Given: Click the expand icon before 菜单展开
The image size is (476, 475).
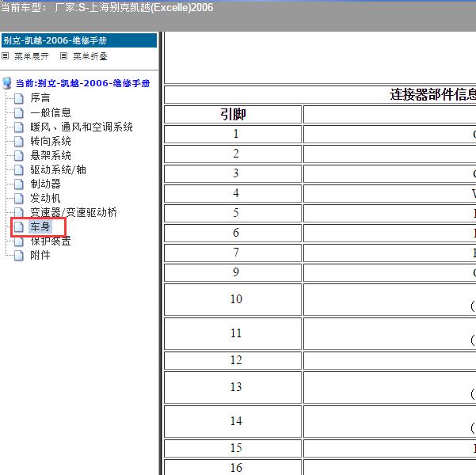Looking at the screenshot, I should point(6,56).
